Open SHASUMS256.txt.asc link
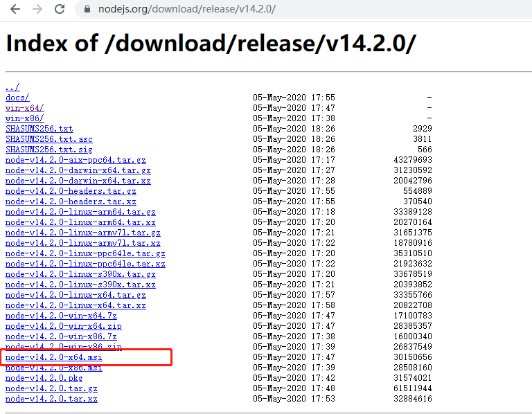 pyautogui.click(x=49, y=139)
